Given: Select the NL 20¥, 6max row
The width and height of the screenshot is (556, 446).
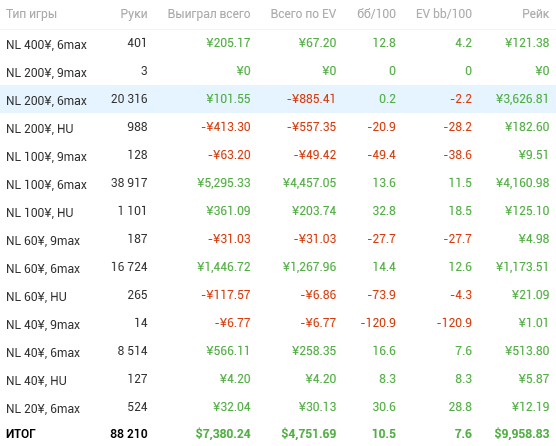Looking at the screenshot, I should [278, 407].
